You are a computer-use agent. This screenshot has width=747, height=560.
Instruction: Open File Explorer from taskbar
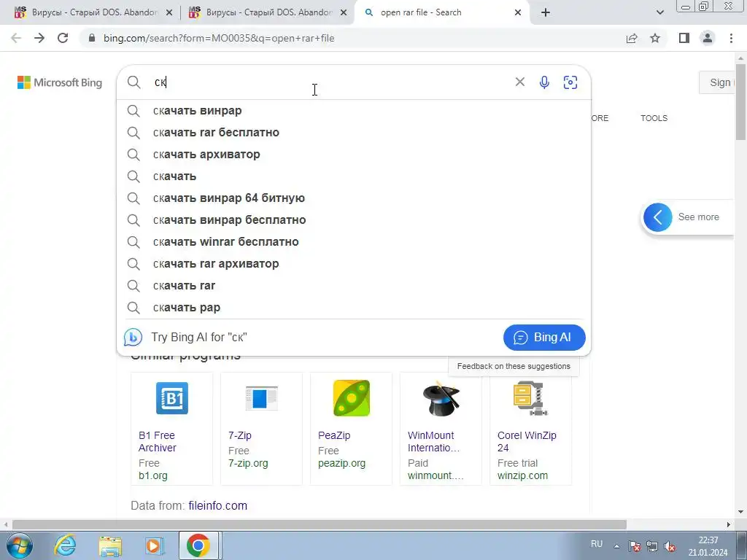(110, 545)
